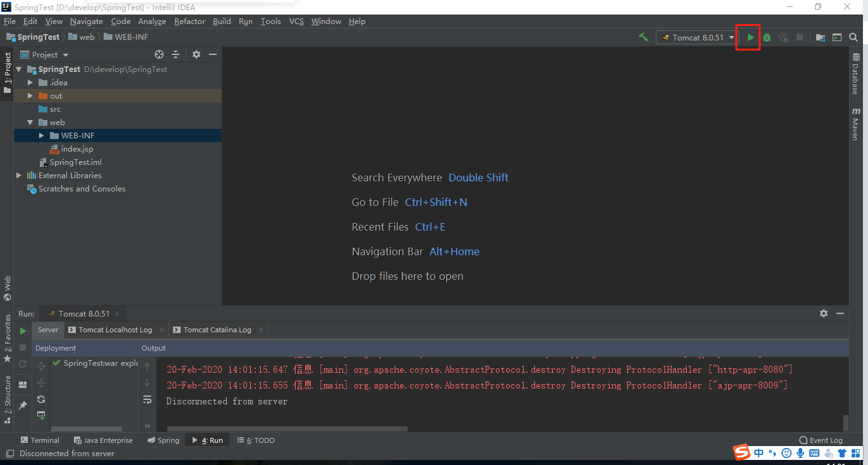Toggle the 1: Project tool window on the left strip
868x465 pixels.
coord(8,73)
